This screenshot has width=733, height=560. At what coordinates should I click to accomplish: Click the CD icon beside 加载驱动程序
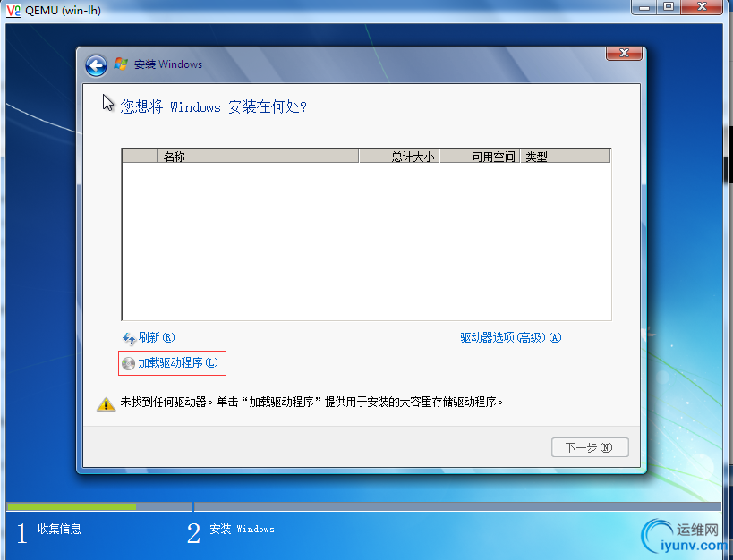(x=128, y=364)
